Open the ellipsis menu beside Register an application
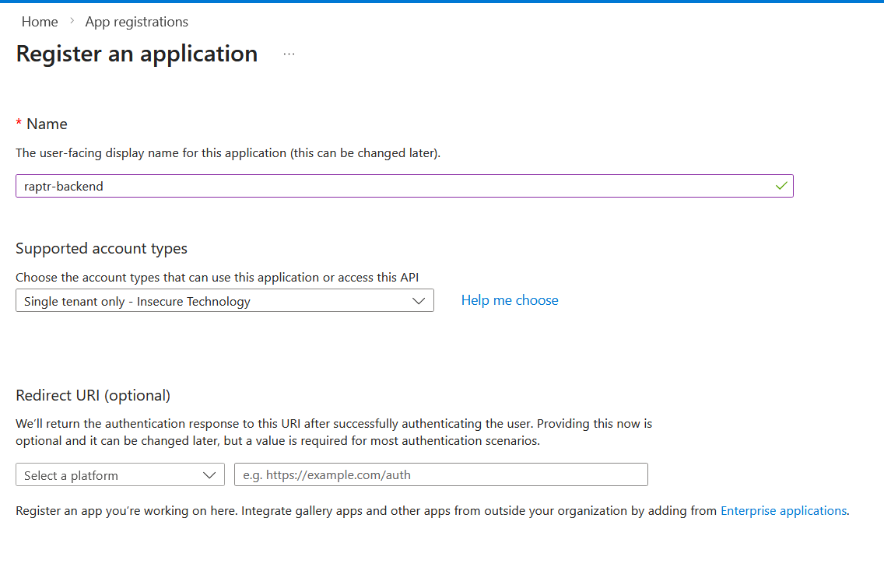The image size is (884, 588). click(x=289, y=54)
